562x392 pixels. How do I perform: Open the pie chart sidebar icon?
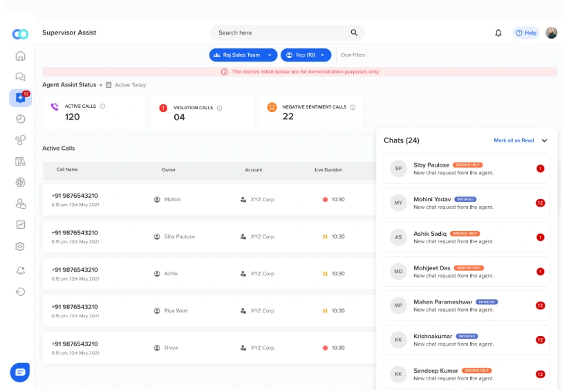coord(21,119)
